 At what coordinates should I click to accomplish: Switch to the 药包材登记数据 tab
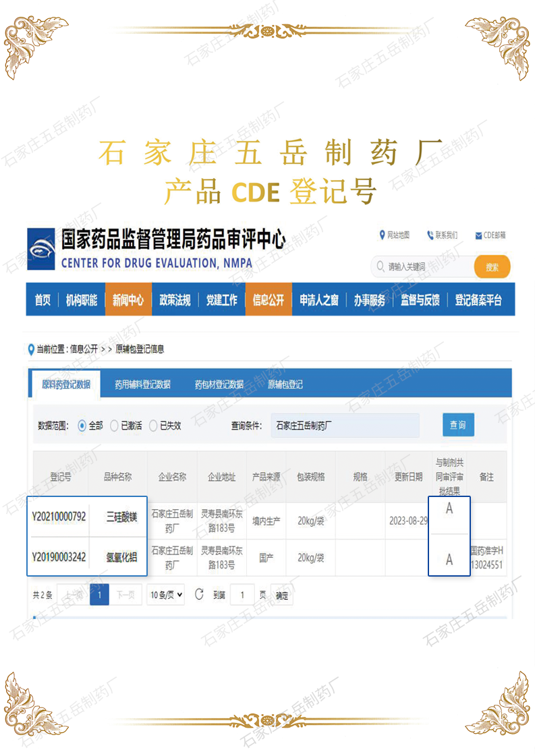tap(219, 384)
